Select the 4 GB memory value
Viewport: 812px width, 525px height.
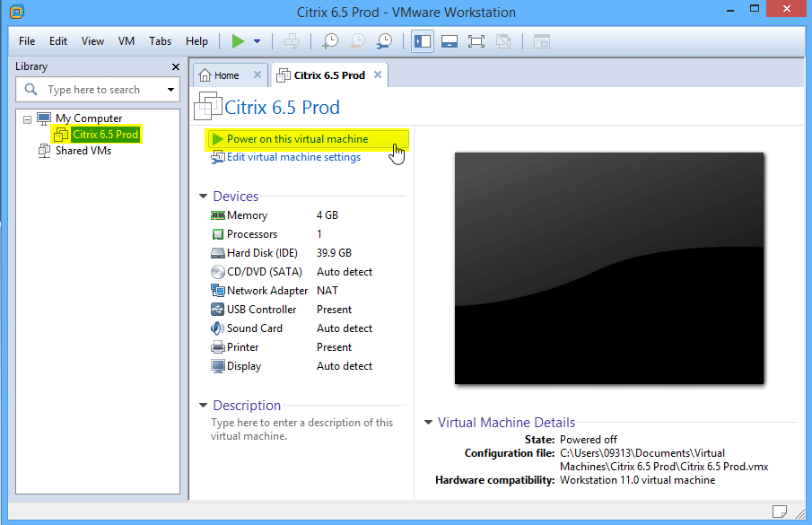[x=327, y=215]
